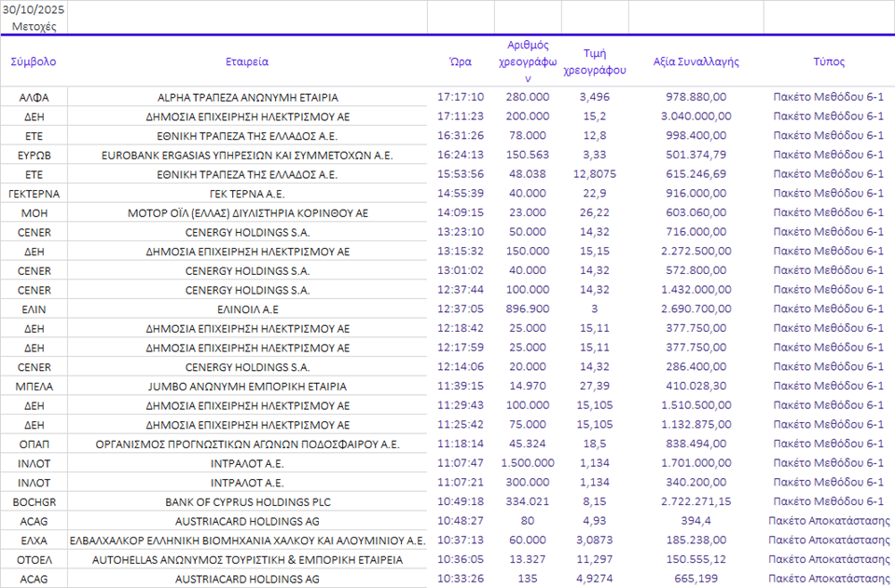Click the ΕΤΕ symbol at 16:31:26 row
The height and width of the screenshot is (588, 895).
(34, 136)
